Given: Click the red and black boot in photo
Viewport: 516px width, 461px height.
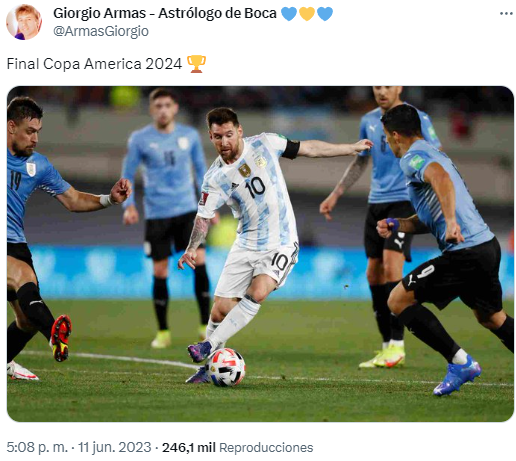Looking at the screenshot, I should click(61, 338).
